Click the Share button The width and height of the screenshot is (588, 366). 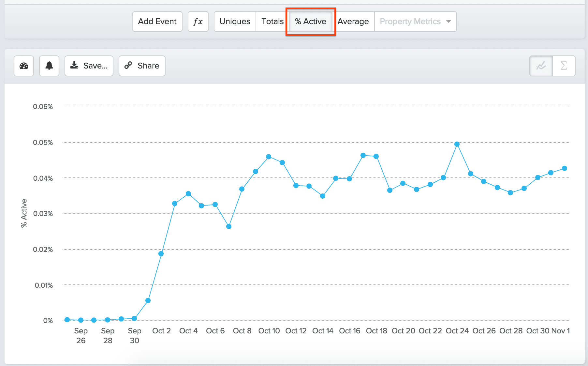[142, 66]
